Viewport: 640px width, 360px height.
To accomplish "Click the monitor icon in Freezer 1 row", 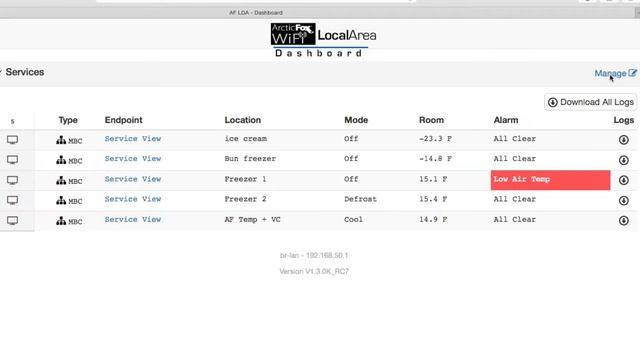I will 12,180.
